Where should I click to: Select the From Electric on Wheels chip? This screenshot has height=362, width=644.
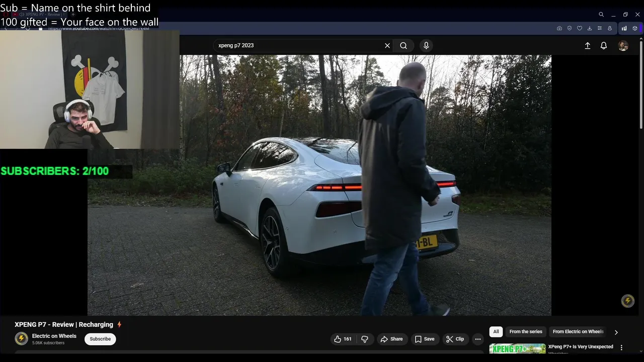[x=578, y=332]
